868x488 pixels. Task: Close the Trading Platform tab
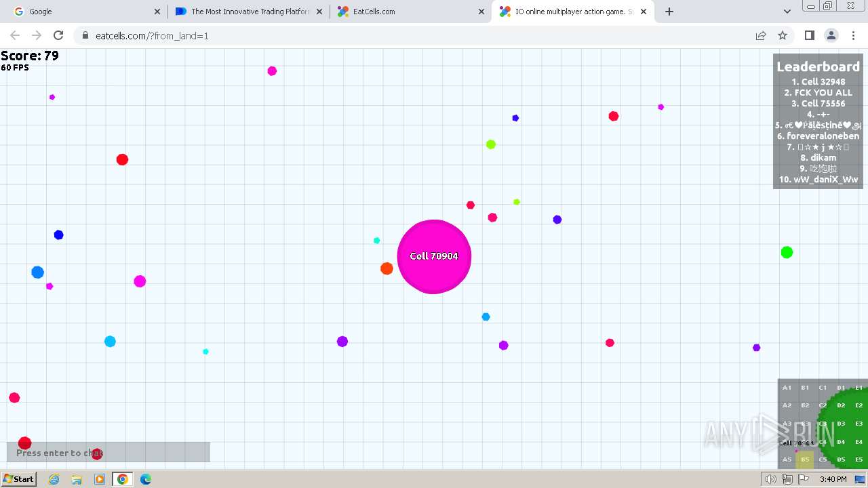319,12
